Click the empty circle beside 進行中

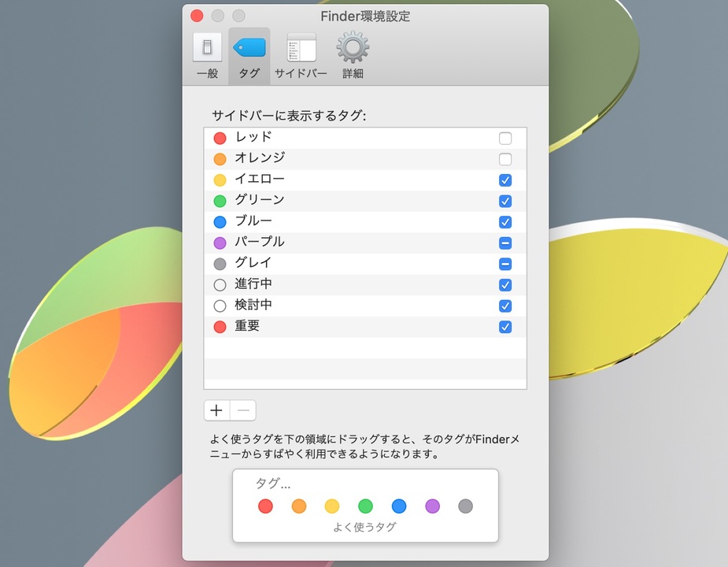coord(220,285)
